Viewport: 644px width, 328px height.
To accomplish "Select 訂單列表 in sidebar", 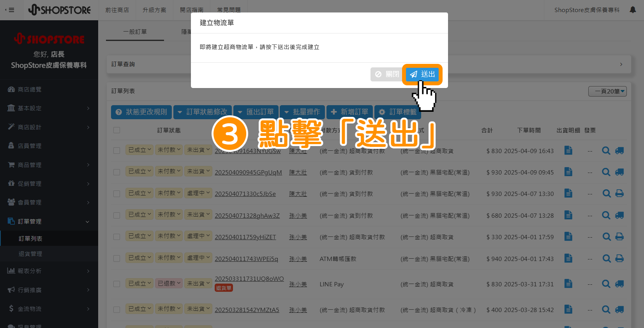I will coord(49,238).
